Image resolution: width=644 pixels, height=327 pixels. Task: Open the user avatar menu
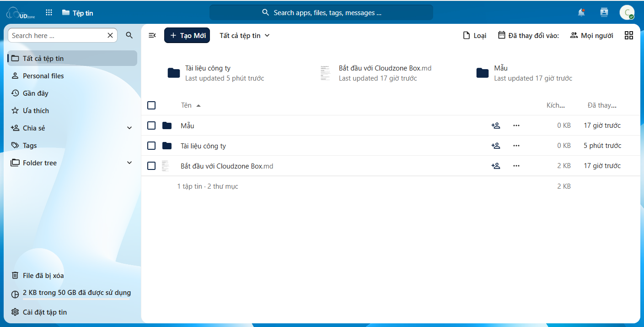click(x=627, y=12)
